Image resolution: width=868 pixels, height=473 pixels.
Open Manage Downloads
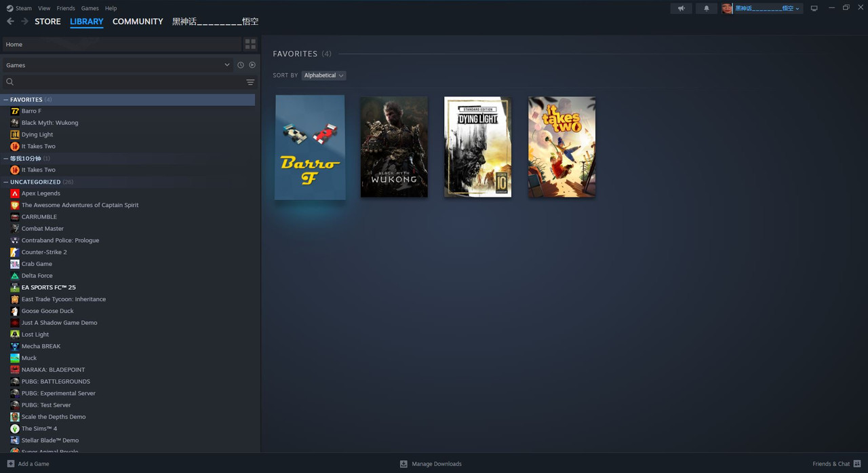(431, 464)
